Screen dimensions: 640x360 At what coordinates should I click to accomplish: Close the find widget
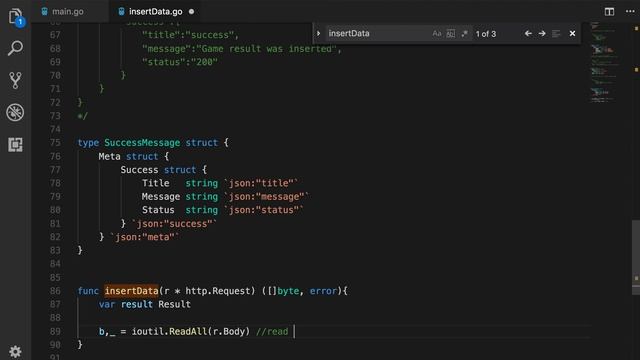click(x=572, y=33)
